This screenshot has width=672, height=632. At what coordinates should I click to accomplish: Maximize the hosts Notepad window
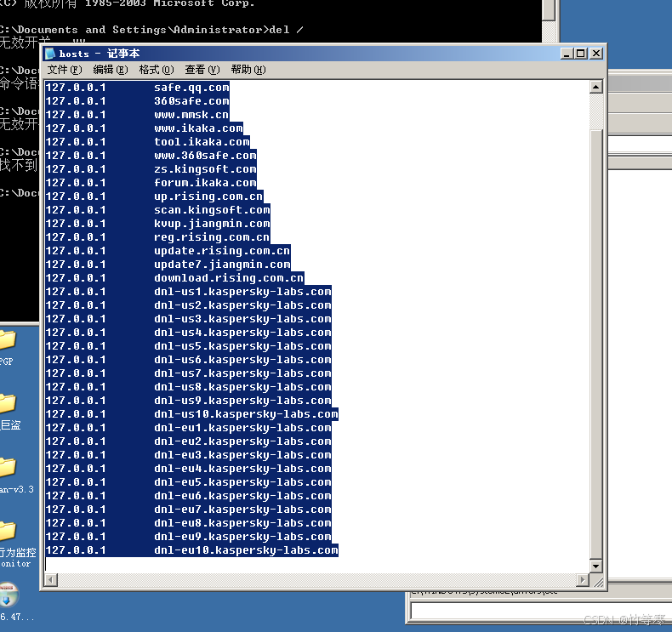coord(581,54)
